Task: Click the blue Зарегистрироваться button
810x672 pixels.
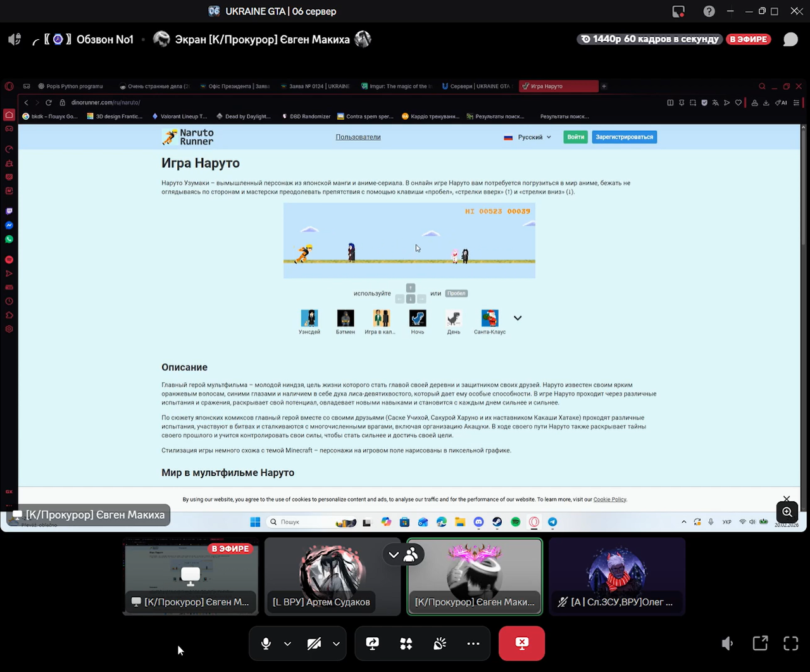Action: tap(625, 137)
